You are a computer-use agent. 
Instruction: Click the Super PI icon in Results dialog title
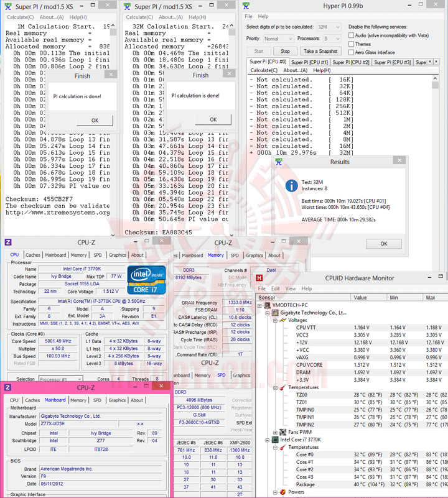point(279,162)
